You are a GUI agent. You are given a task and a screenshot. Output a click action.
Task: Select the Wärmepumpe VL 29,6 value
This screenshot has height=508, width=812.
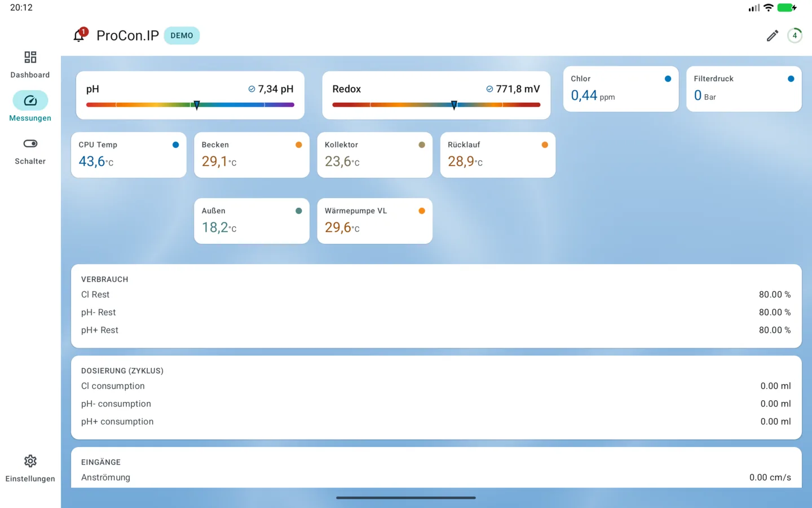(342, 227)
